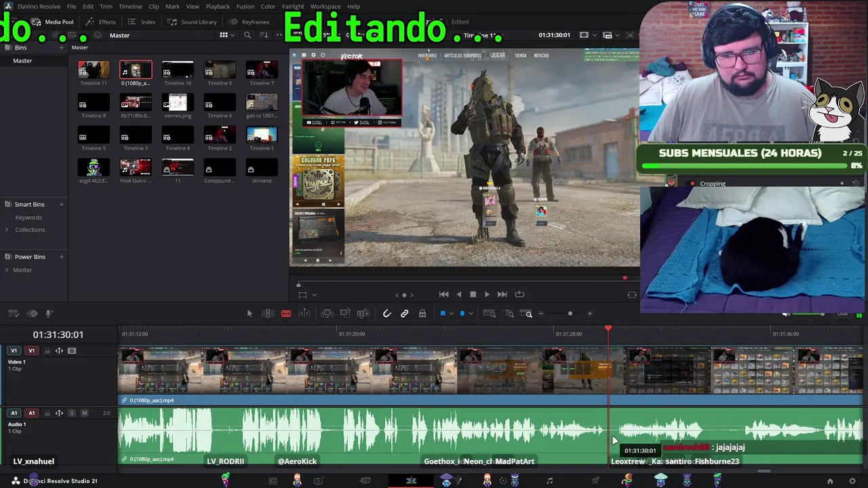Play timeline in reverse

pyautogui.click(x=458, y=294)
